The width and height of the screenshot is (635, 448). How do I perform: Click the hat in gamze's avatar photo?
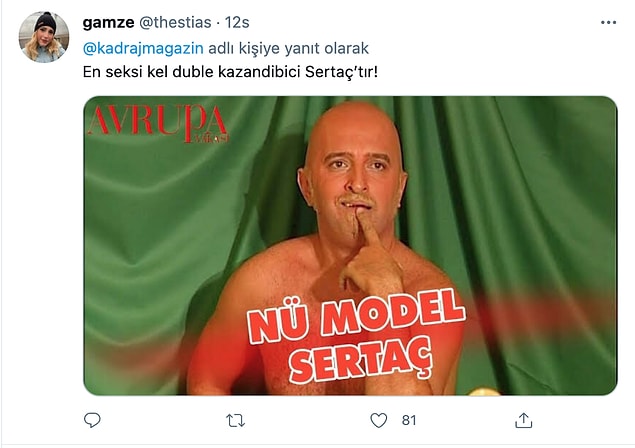pyautogui.click(x=45, y=22)
